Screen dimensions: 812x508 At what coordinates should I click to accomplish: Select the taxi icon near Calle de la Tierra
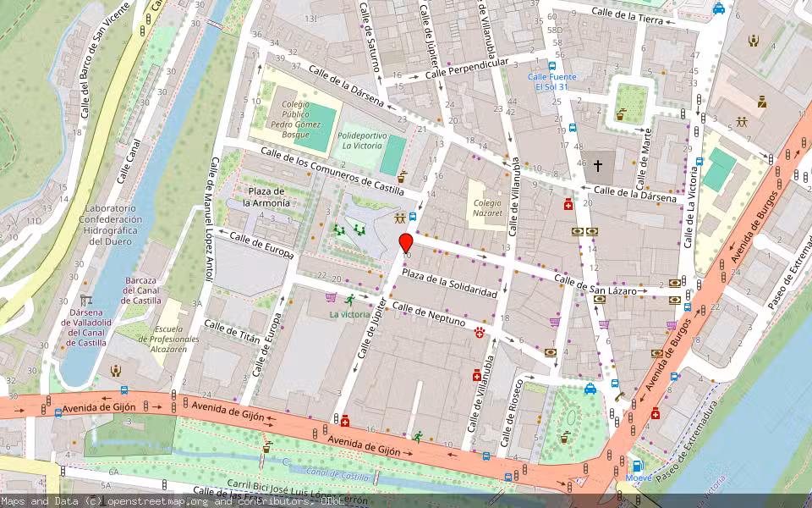tap(718, 8)
